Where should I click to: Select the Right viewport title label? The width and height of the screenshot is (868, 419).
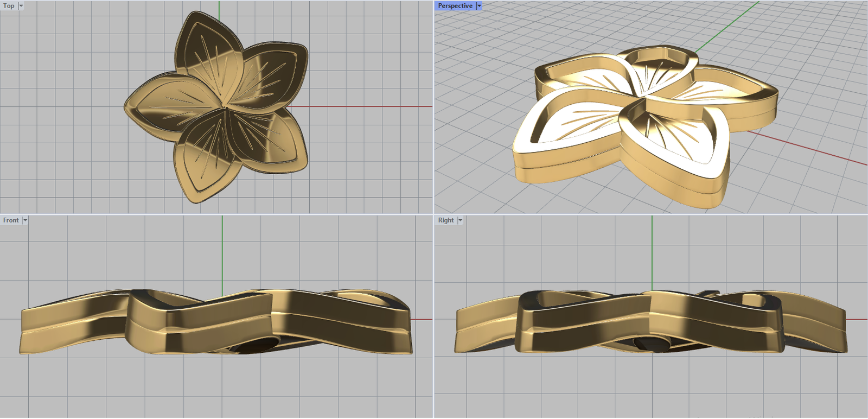445,220
